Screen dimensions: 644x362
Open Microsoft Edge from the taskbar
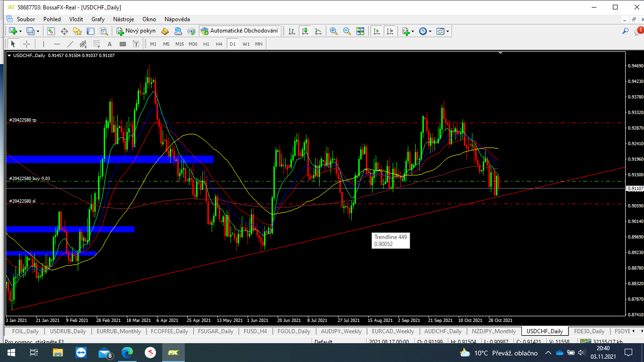127,353
